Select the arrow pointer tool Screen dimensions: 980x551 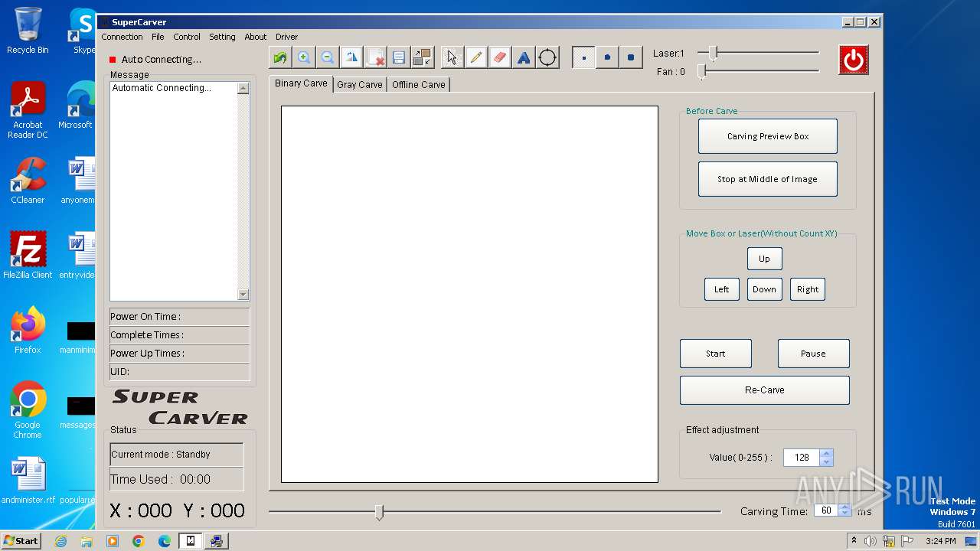(452, 57)
